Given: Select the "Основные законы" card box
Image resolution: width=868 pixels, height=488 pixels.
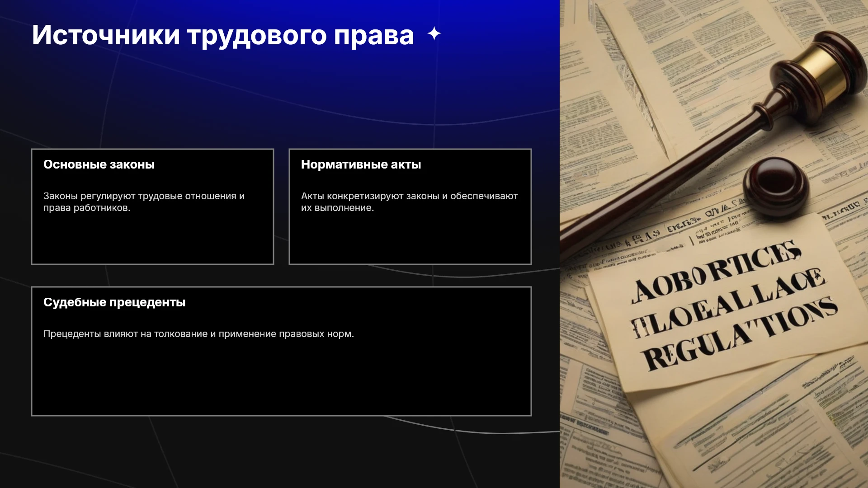Looking at the screenshot, I should coord(152,206).
